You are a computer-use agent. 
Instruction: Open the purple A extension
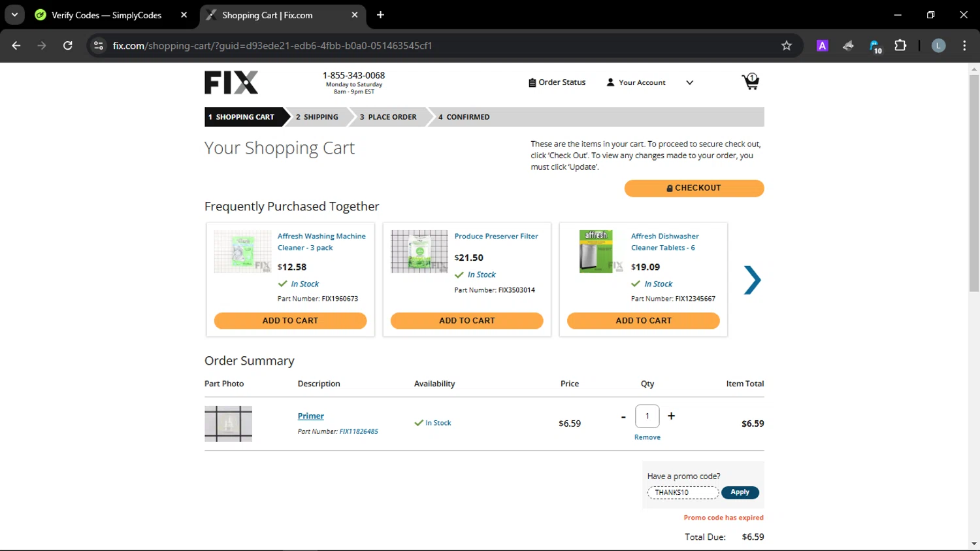[823, 46]
